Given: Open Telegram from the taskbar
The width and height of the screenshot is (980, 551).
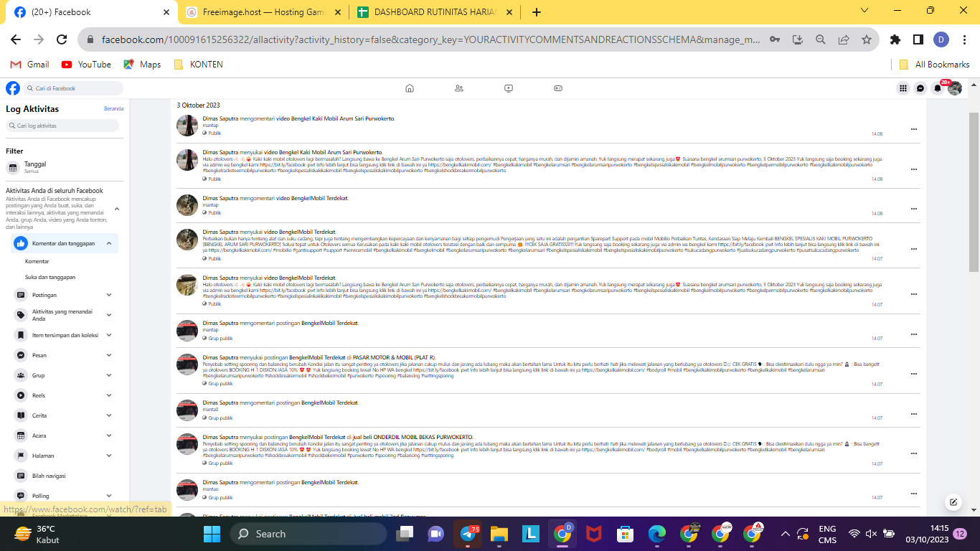Looking at the screenshot, I should [x=470, y=534].
